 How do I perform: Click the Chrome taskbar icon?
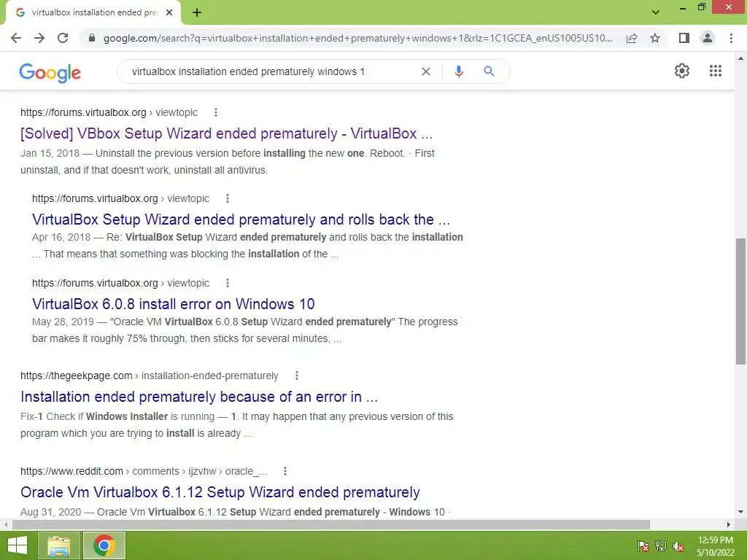click(104, 545)
